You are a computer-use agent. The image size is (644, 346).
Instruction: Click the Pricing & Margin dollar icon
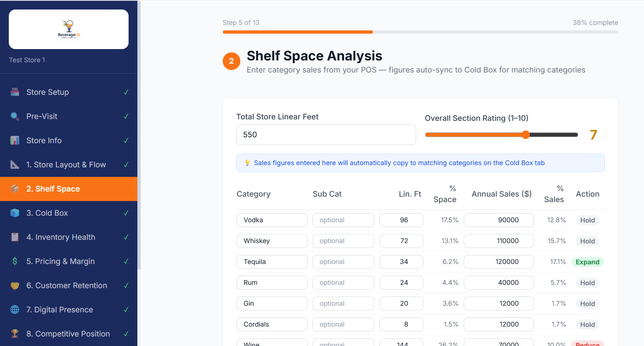click(15, 261)
